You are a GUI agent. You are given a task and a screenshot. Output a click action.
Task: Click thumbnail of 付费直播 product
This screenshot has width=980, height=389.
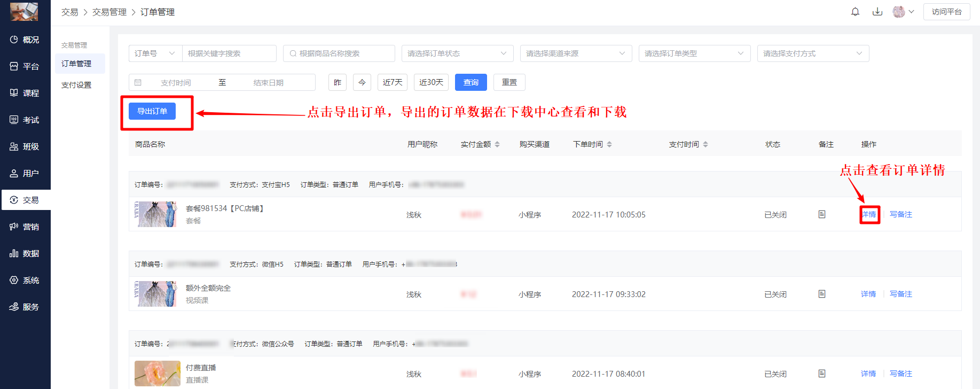point(158,374)
